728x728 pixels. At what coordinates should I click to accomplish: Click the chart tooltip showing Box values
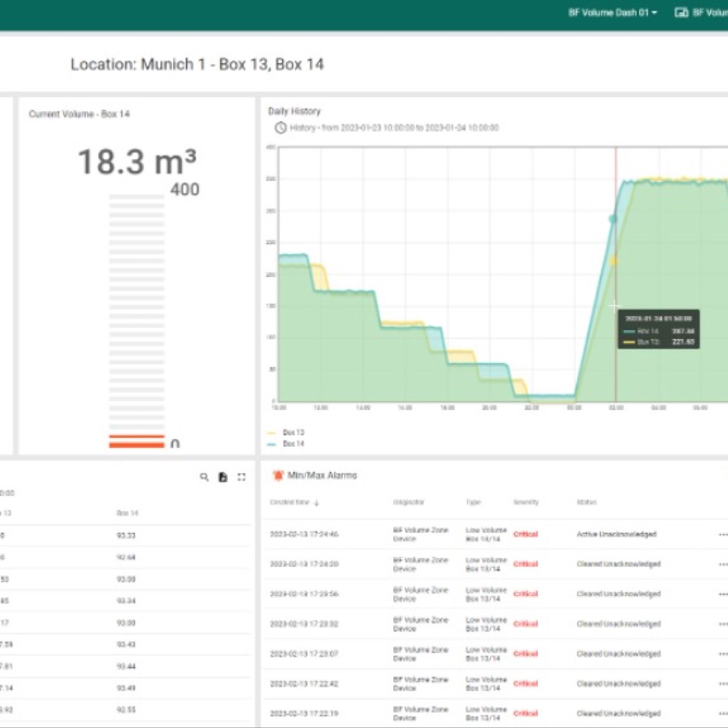coord(658,329)
